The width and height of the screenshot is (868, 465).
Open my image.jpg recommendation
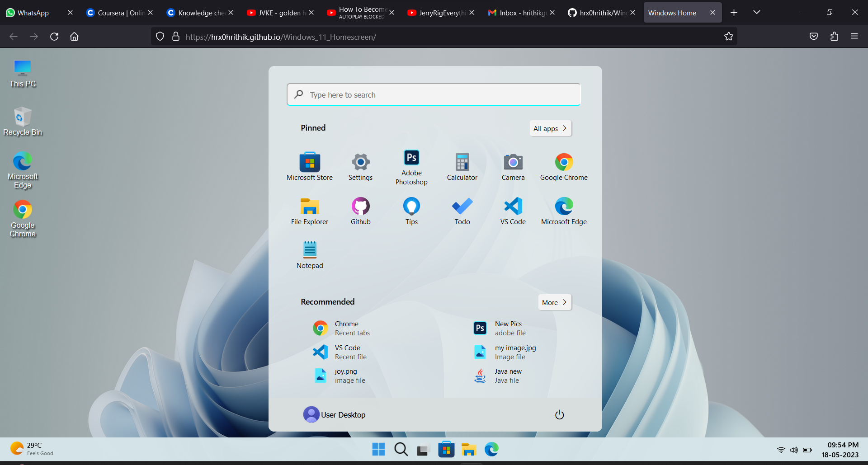[x=505, y=352]
